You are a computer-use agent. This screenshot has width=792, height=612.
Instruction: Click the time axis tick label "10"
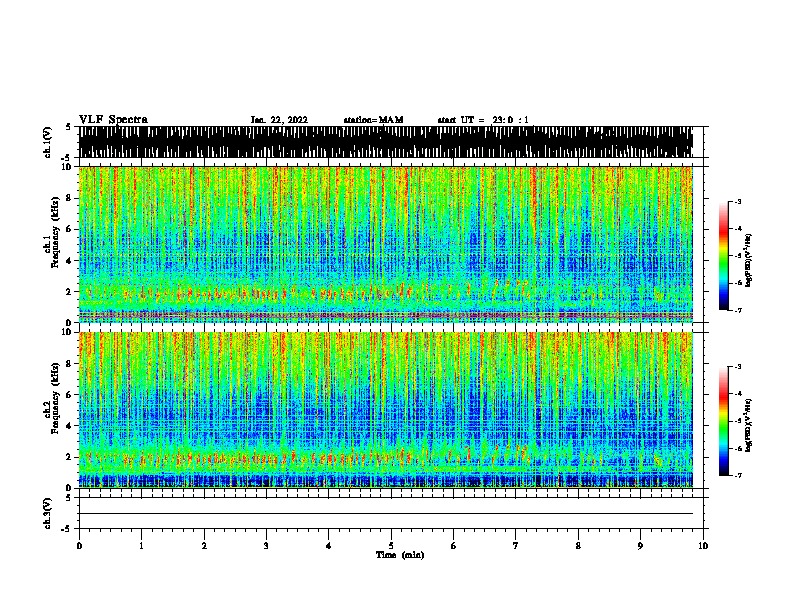click(703, 545)
